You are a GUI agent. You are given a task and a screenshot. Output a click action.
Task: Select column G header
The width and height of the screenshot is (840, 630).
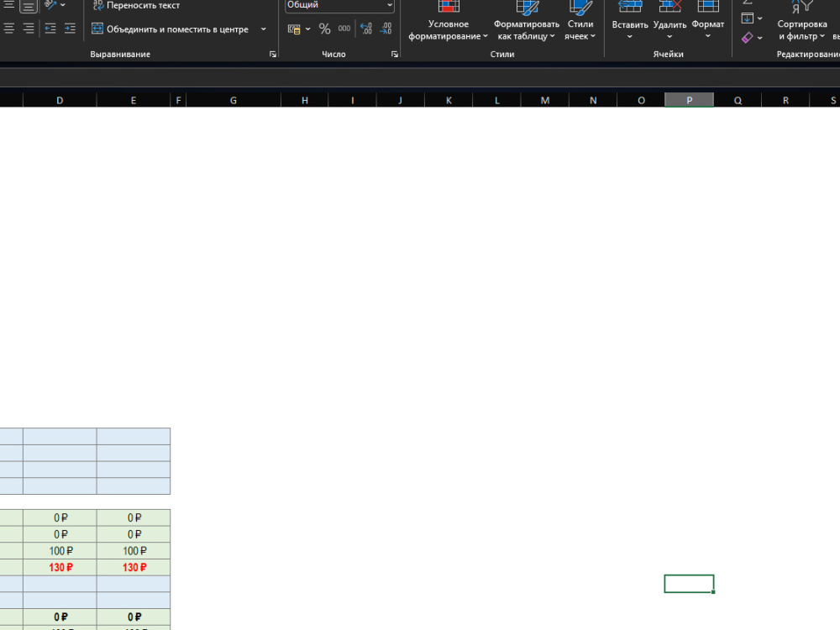click(234, 100)
